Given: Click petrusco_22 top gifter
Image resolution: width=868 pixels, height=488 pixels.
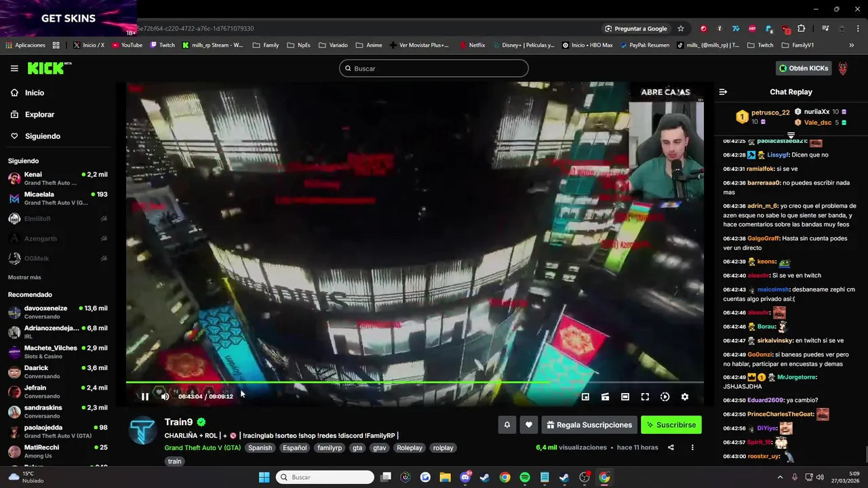Looking at the screenshot, I should tap(770, 113).
